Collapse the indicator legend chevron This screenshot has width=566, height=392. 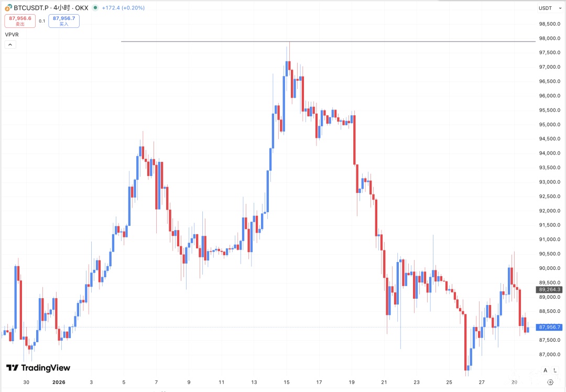10,45
